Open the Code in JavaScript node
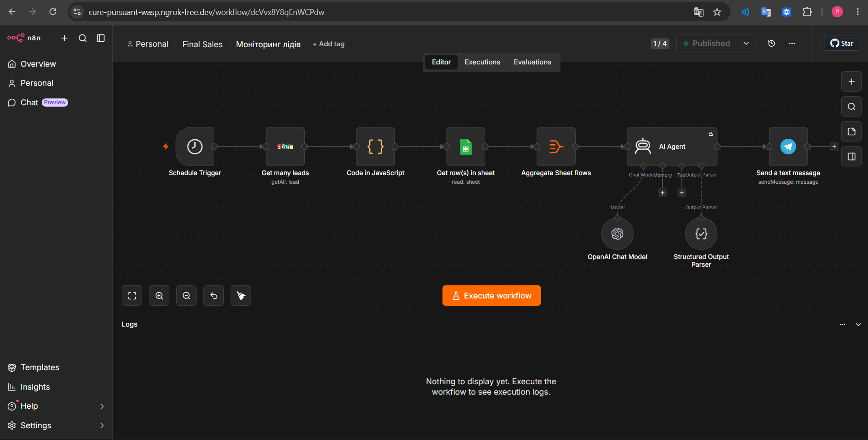The height and width of the screenshot is (440, 868). (375, 147)
